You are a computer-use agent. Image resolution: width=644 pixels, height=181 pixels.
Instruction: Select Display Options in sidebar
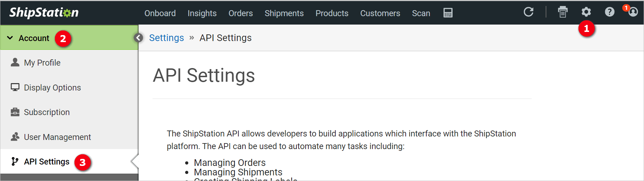coord(52,88)
